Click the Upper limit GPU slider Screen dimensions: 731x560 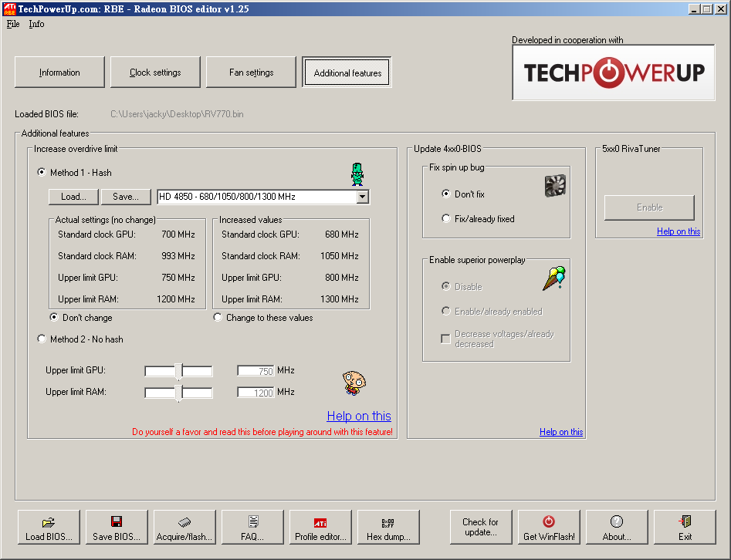click(x=178, y=371)
